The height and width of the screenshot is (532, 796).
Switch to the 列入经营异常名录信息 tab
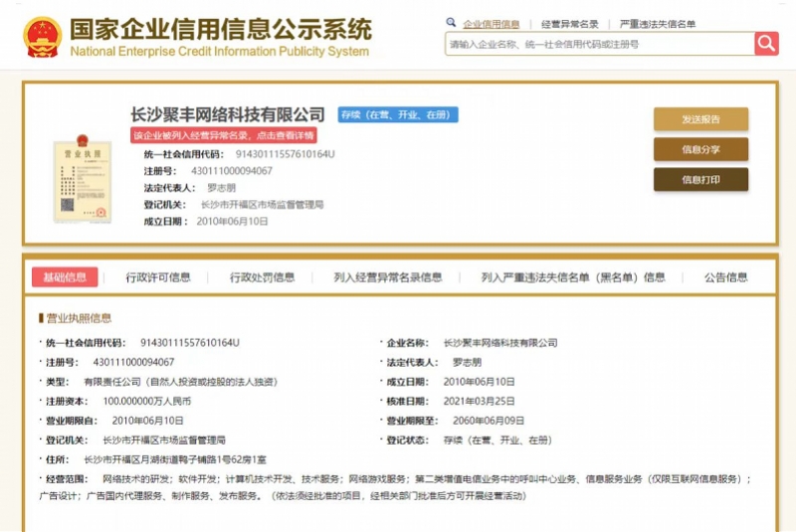[387, 277]
